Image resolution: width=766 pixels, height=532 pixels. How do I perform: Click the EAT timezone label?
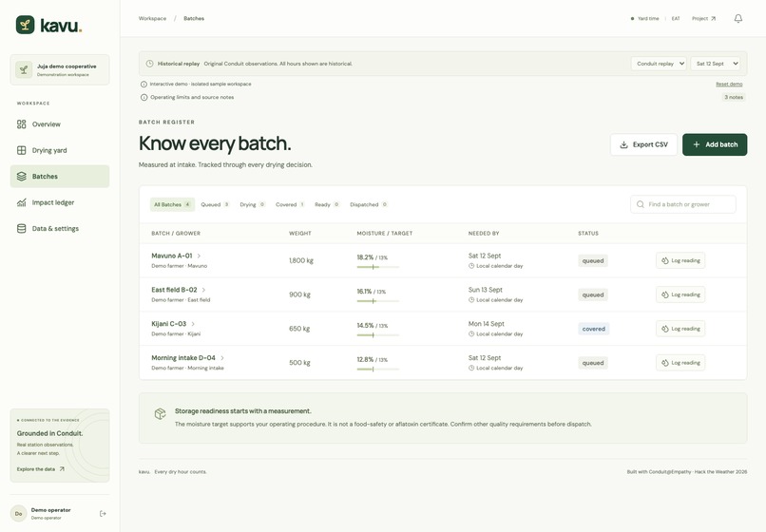point(676,19)
